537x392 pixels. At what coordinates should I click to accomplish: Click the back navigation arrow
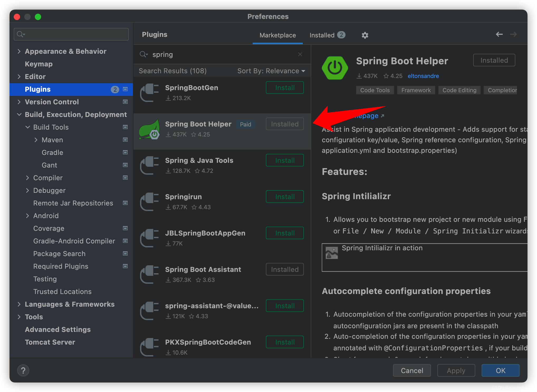coord(499,34)
